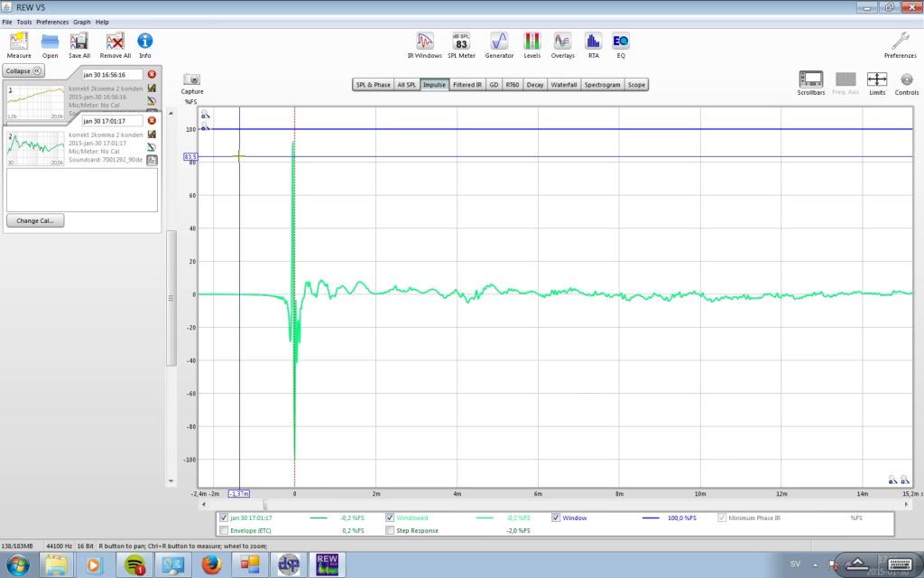
Task: Click time axis scrollbar thumb
Action: (x=265, y=505)
